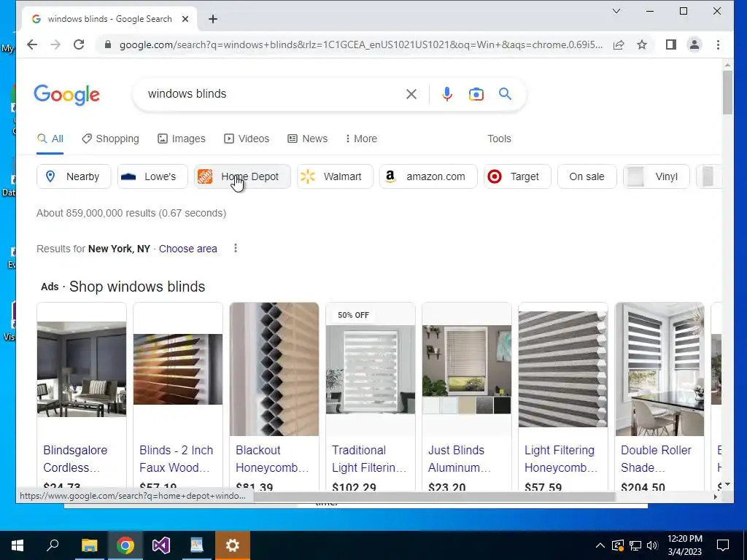Screen dimensions: 747x560
Task: Filter results by Nearby
Action: pyautogui.click(x=74, y=176)
